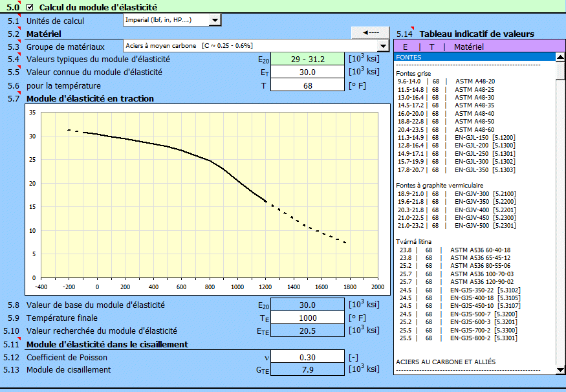Select the ASTM A536 60-40-18 row
The height and width of the screenshot is (392, 566).
[x=475, y=250]
